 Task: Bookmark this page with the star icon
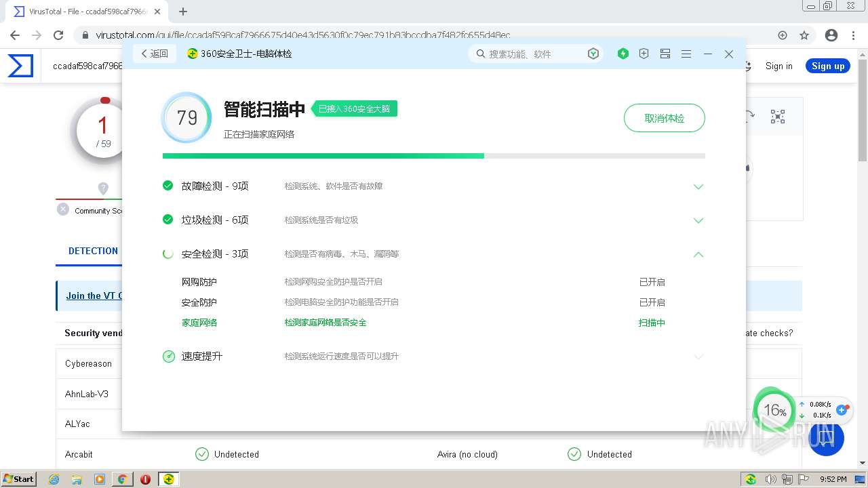pos(804,35)
